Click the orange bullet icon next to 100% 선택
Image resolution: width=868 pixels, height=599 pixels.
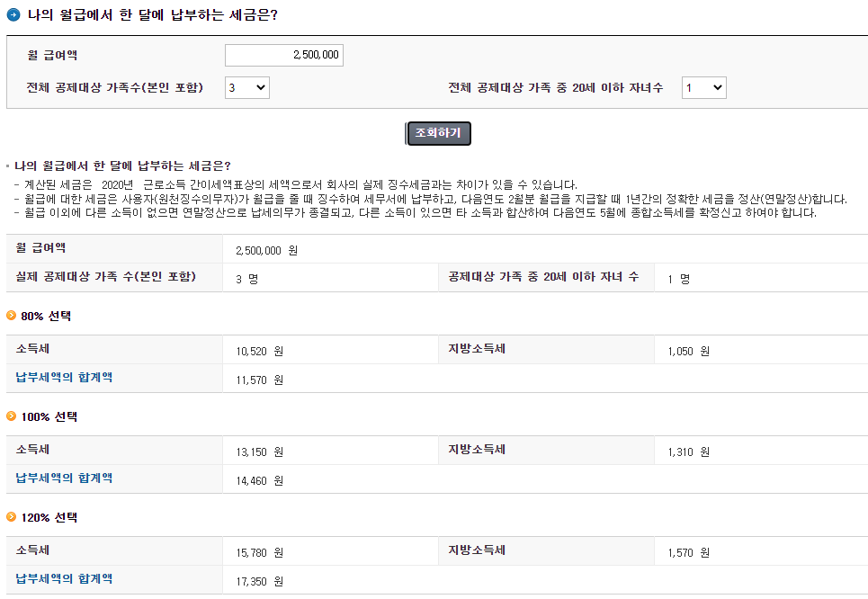pos(11,416)
